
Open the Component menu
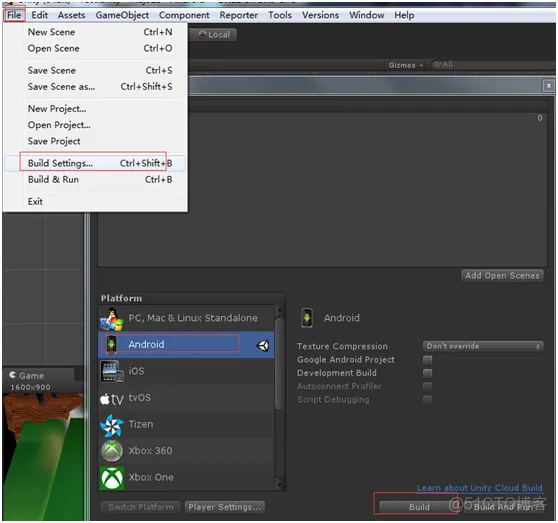(x=184, y=15)
